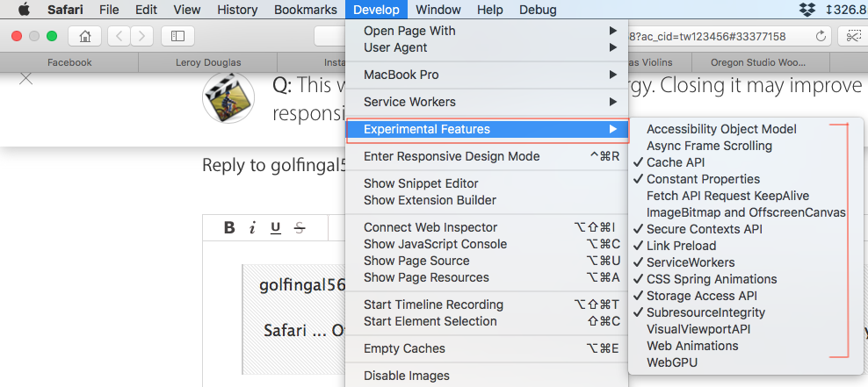This screenshot has width=868, height=387.
Task: Disable the Cache API feature
Action: click(676, 162)
